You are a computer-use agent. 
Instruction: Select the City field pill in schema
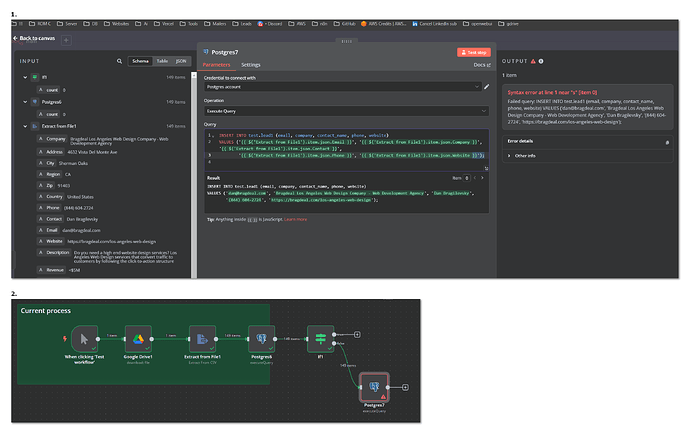tap(47, 163)
